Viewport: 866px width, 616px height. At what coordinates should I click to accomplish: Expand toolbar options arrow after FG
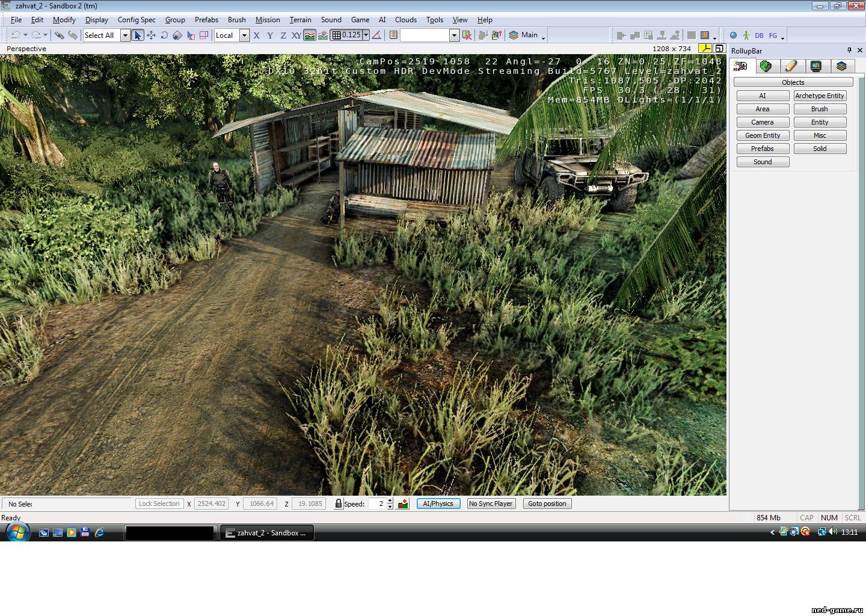[782, 38]
